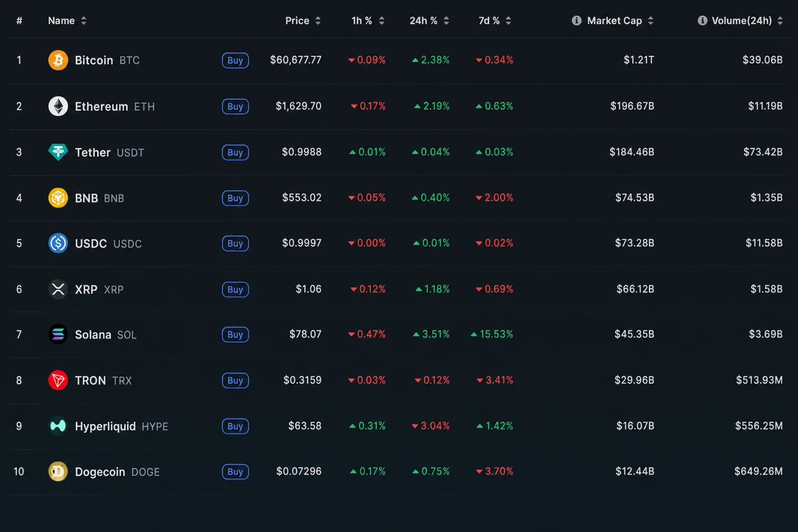Click Solana 7d change 15.53%
Screen dimensions: 798x532
492,334
